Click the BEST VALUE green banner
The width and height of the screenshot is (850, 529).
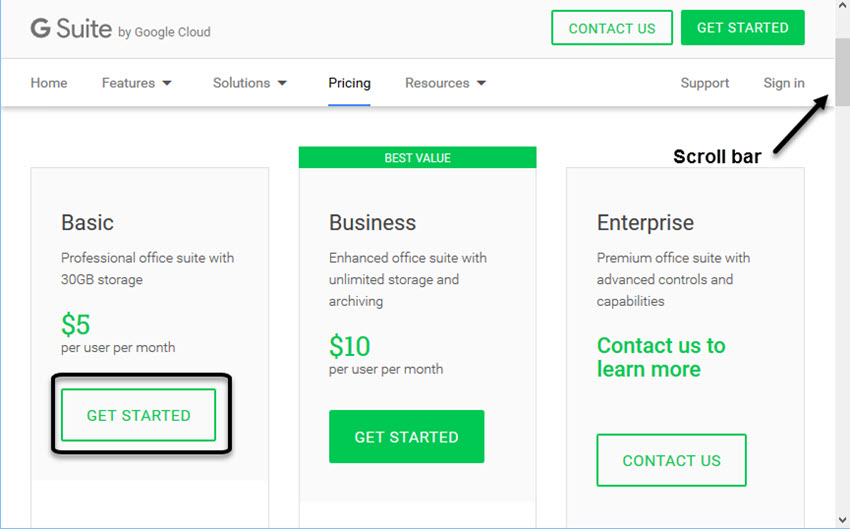tap(417, 158)
